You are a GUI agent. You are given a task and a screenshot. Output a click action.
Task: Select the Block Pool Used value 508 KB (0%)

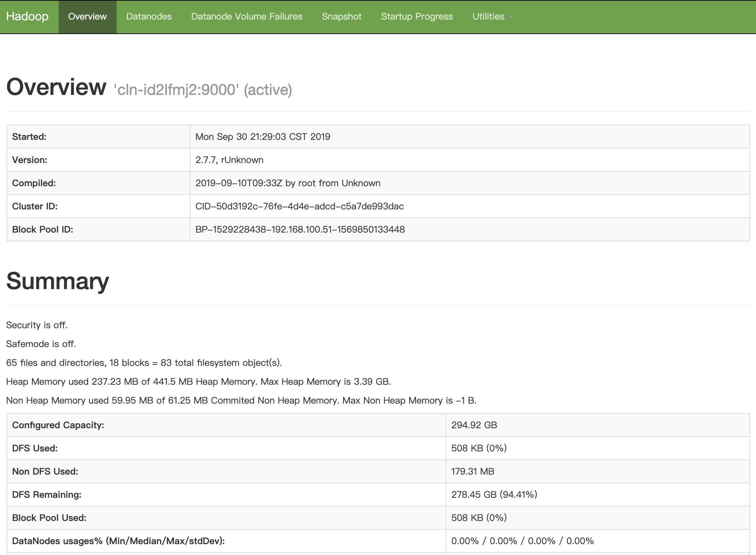(x=479, y=518)
